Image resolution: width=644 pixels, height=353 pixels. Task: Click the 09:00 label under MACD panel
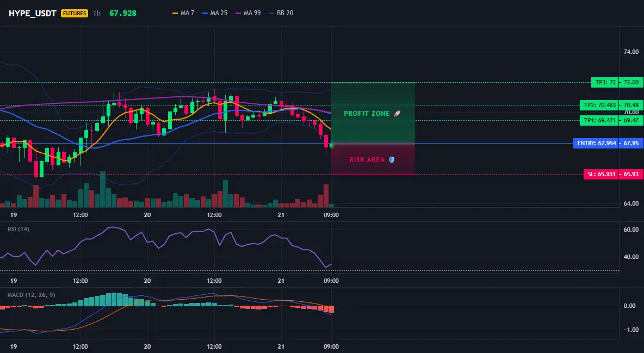tap(331, 346)
